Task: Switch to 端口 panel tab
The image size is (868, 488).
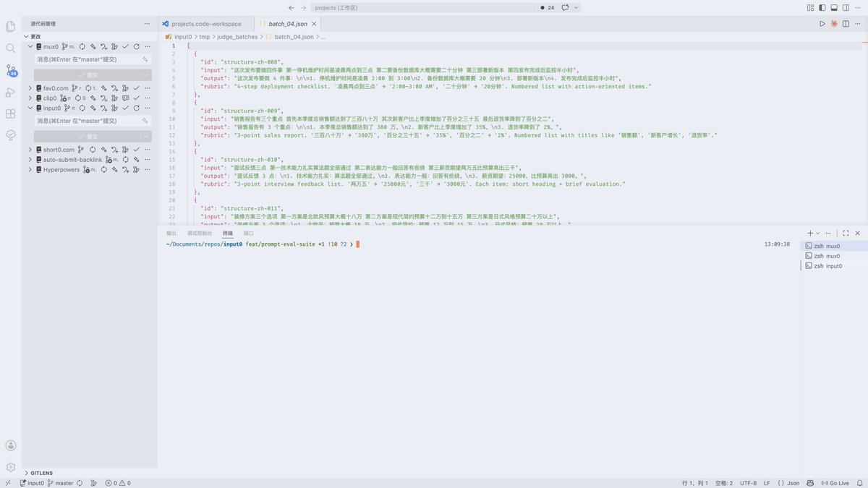Action: click(x=249, y=234)
